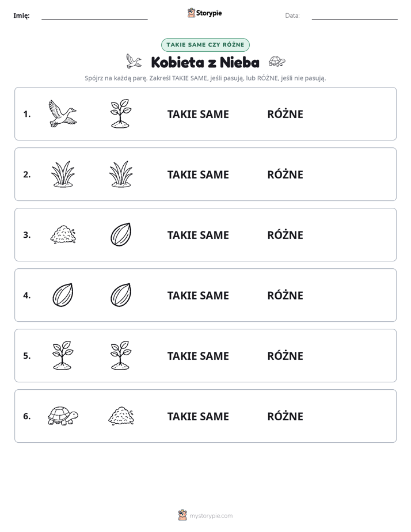Choose TAKIE SAME for row 5
Screen dimensions: 411x532
pos(198,356)
